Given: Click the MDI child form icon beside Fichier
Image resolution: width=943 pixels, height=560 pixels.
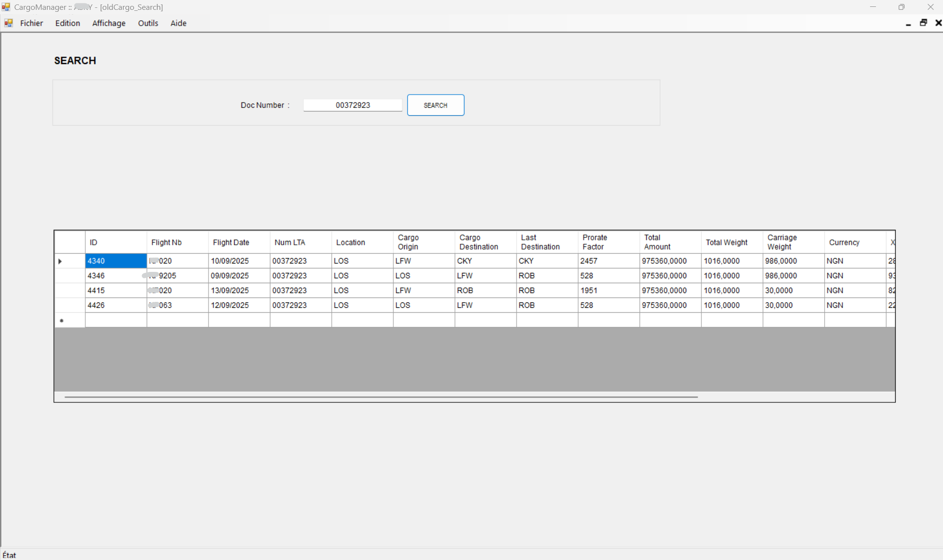Looking at the screenshot, I should click(8, 23).
